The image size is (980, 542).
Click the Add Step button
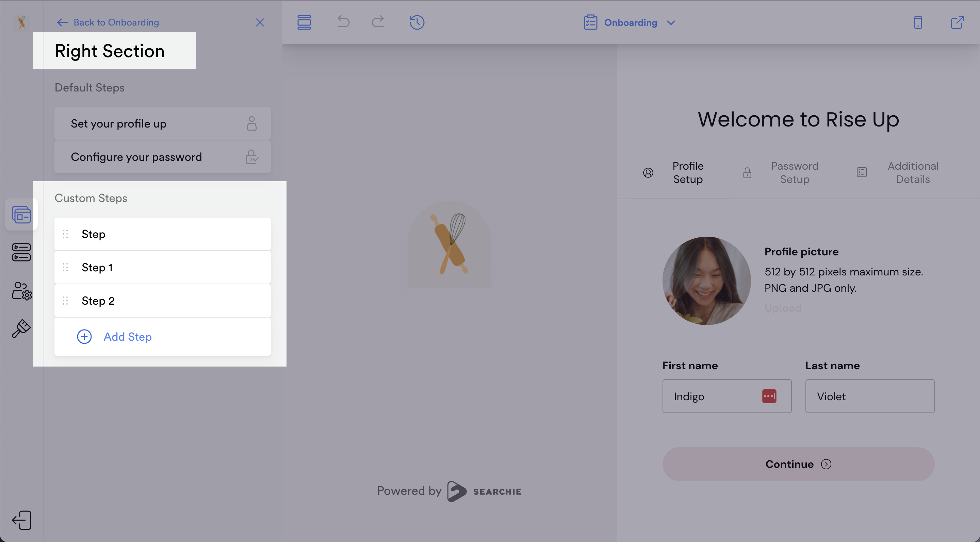(x=128, y=337)
